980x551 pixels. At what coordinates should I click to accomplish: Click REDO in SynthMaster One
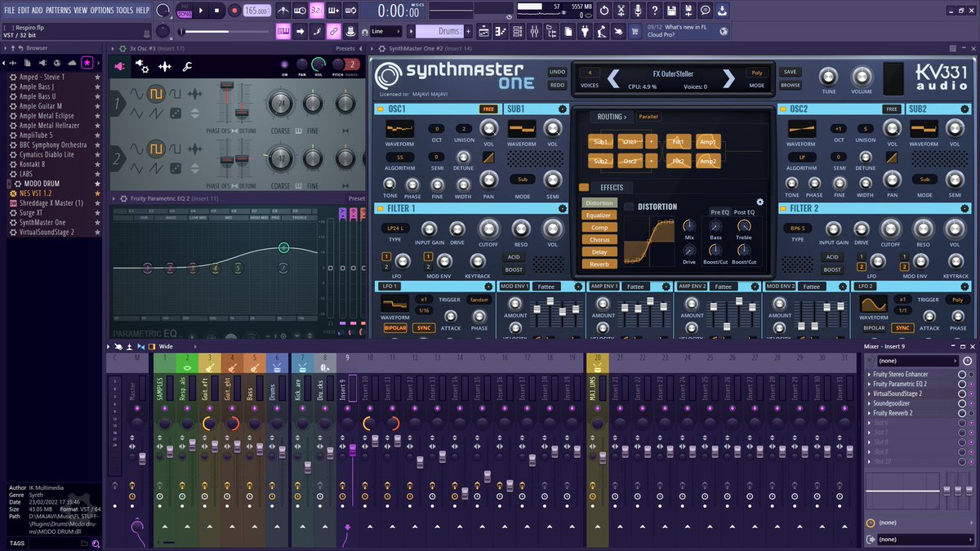coord(557,85)
